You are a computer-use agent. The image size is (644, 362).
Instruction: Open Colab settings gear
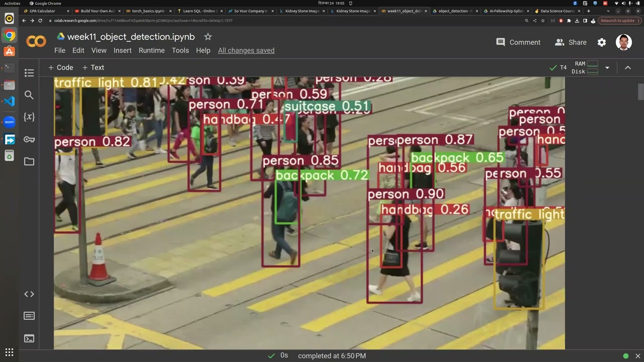pos(602,42)
